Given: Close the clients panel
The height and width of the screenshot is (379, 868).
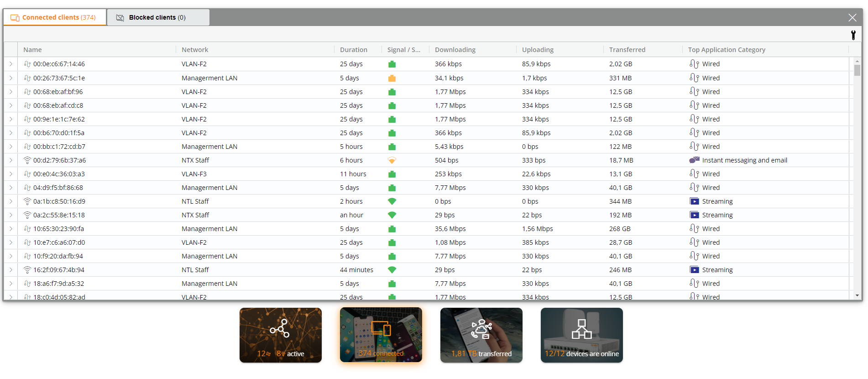Looking at the screenshot, I should (852, 17).
